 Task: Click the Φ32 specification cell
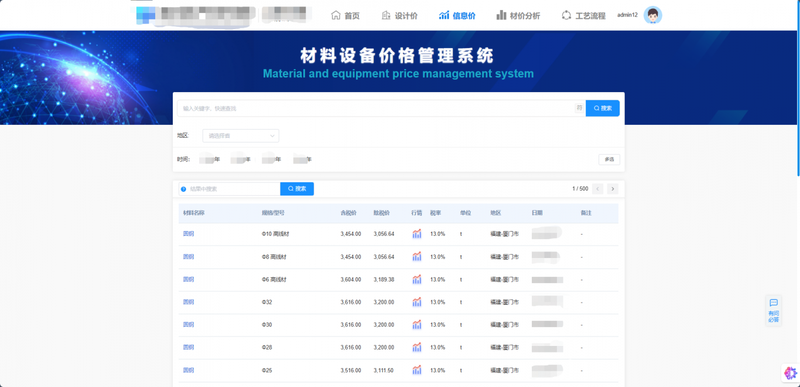click(267, 302)
